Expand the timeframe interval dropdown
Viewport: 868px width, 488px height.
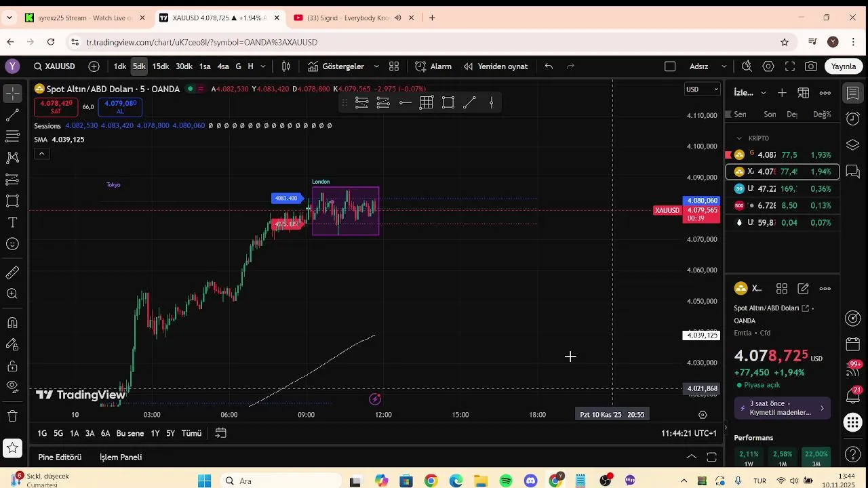tap(263, 66)
